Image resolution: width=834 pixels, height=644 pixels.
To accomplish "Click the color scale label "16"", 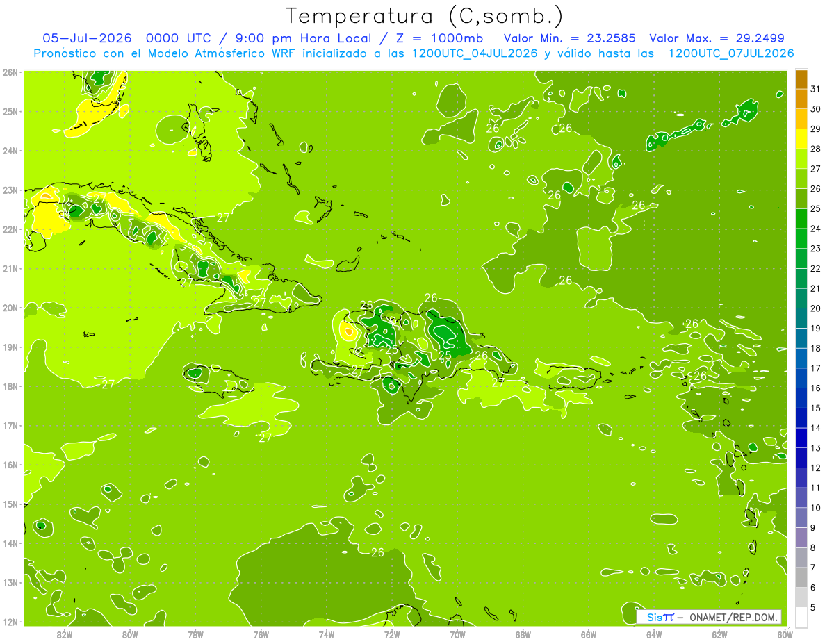I will coord(815,388).
